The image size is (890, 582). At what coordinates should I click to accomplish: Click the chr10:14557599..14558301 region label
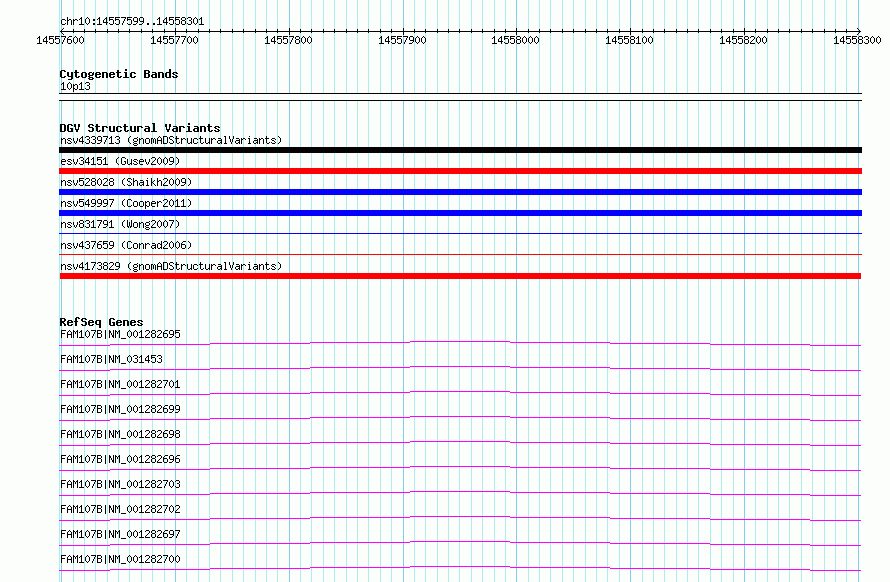132,22
